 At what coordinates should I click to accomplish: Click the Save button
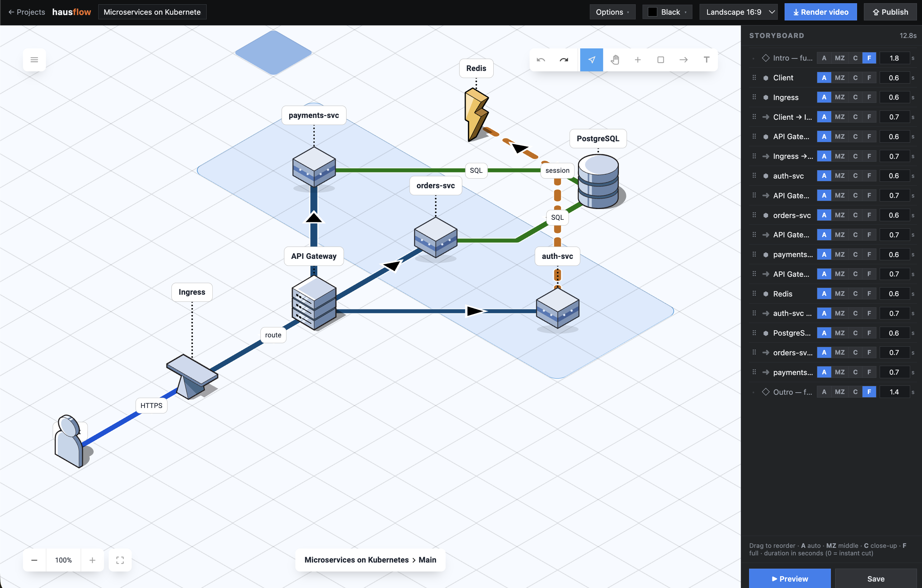876,578
